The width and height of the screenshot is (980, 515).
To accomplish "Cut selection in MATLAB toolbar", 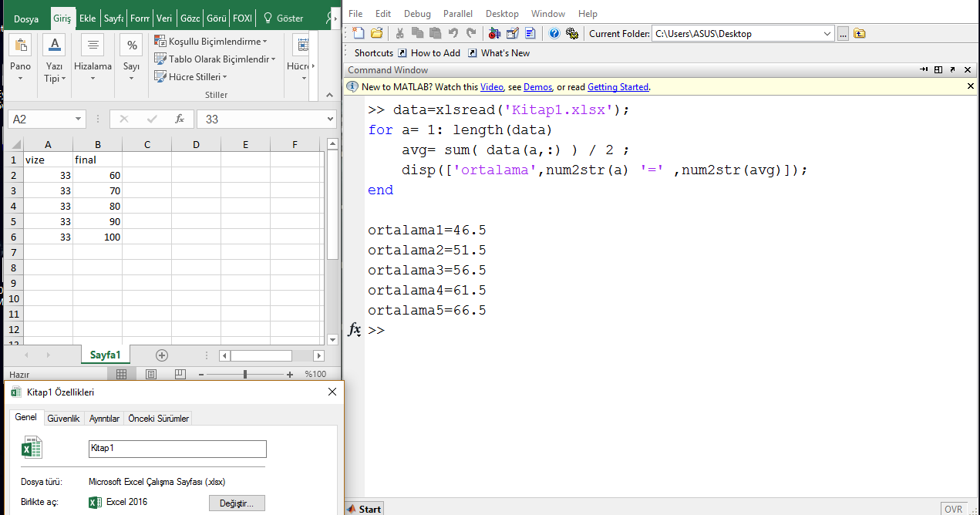I will point(400,33).
